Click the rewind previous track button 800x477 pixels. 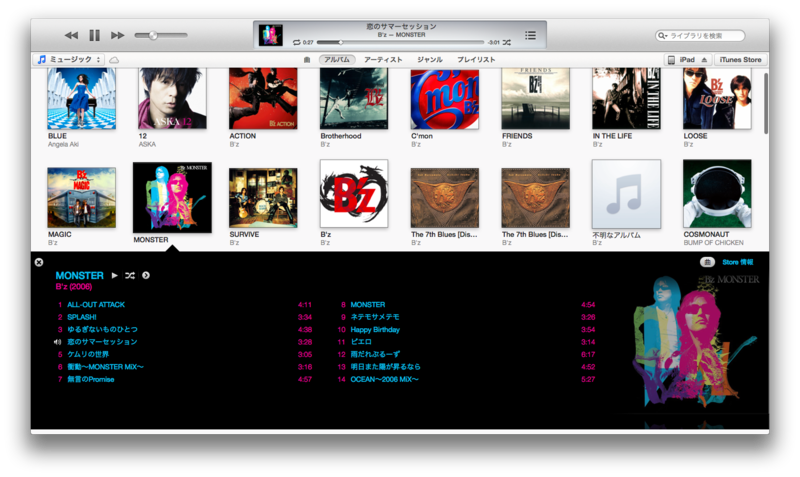tap(71, 35)
